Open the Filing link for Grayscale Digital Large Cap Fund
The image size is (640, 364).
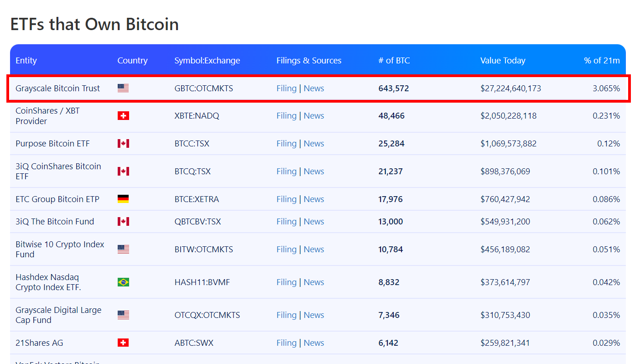coord(286,315)
